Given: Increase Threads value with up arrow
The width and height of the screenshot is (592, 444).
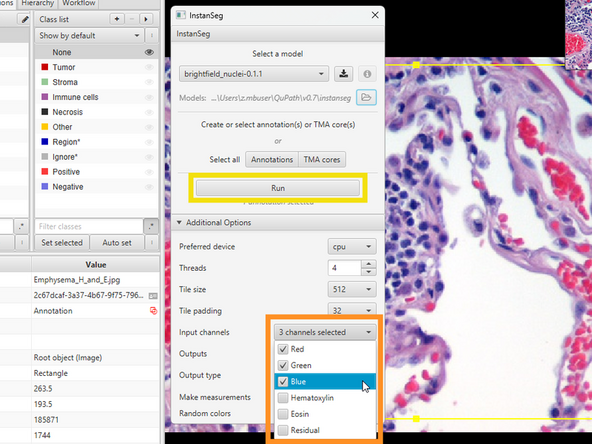Looking at the screenshot, I should pyautogui.click(x=368, y=264).
